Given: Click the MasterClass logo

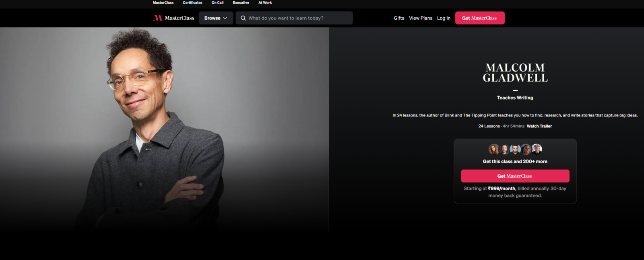Looking at the screenshot, I should (173, 18).
